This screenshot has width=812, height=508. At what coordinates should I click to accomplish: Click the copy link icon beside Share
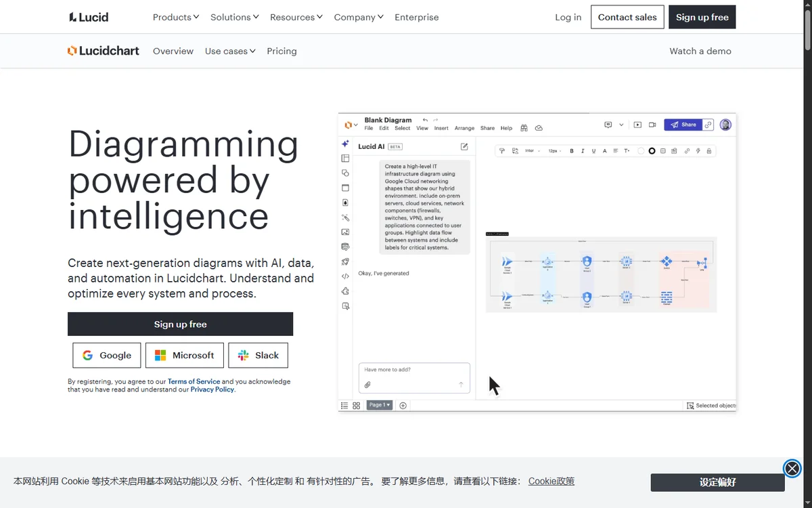[708, 125]
